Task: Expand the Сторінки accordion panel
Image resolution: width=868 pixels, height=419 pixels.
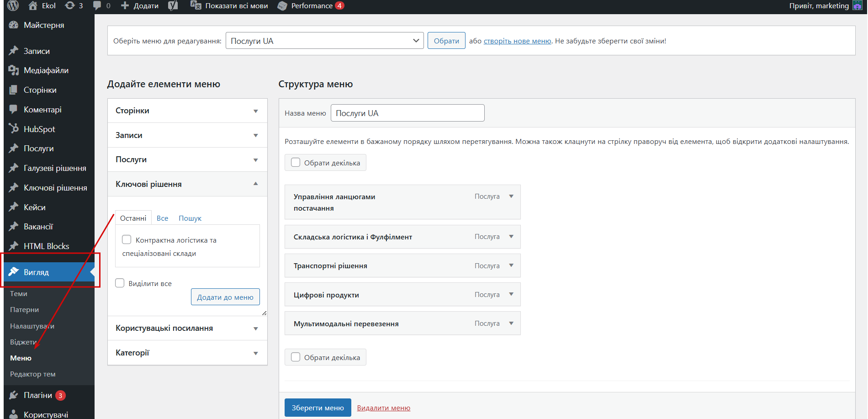Action: point(187,111)
